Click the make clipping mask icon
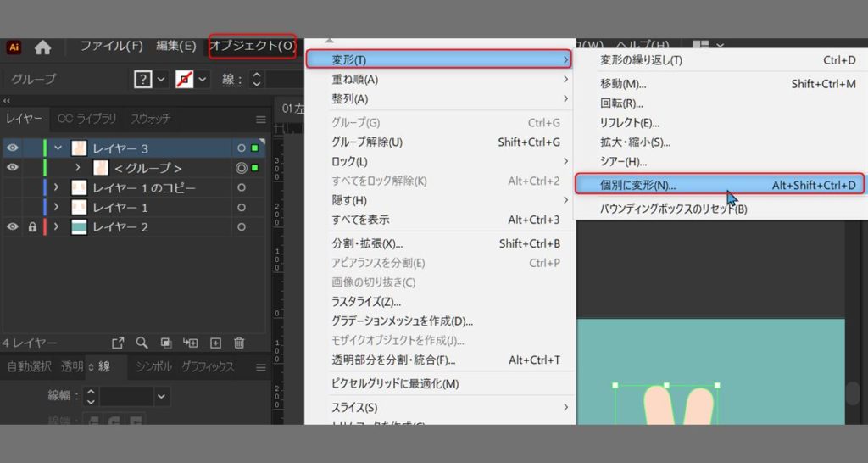This screenshot has height=463, width=868. coord(166,343)
